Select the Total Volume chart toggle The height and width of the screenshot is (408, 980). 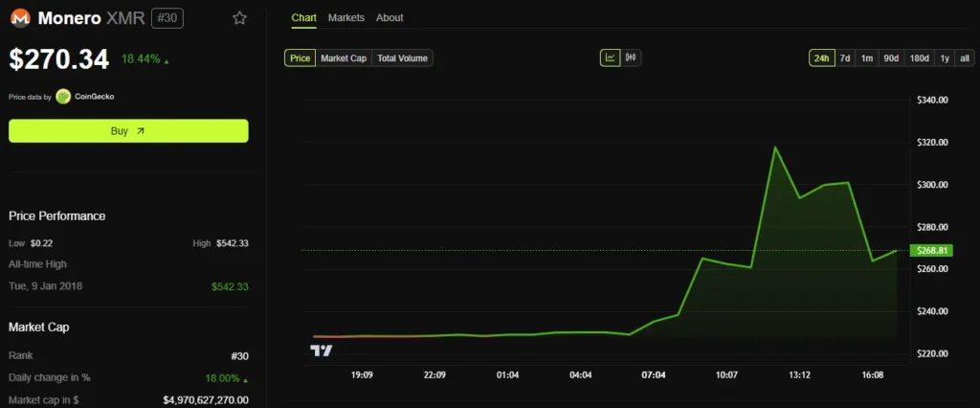point(403,58)
